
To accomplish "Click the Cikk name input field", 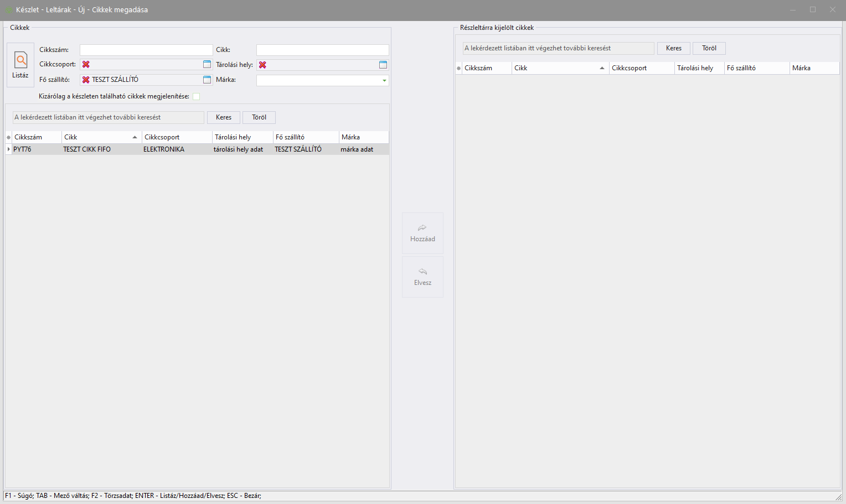I will [322, 50].
